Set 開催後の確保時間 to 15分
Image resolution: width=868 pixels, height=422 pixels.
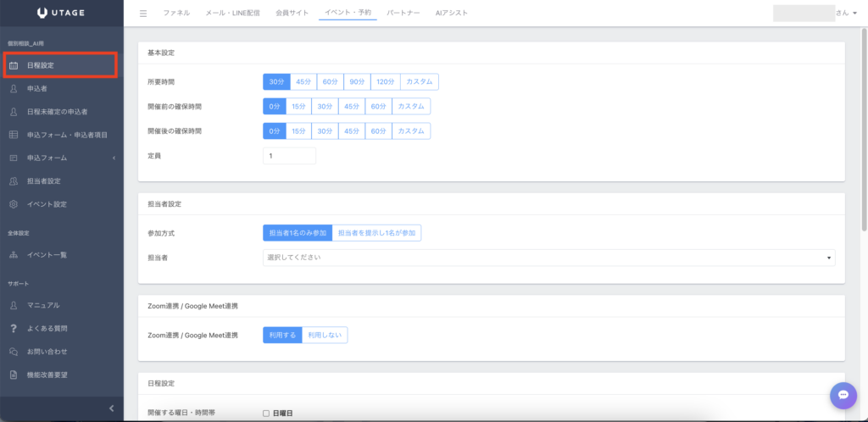click(x=298, y=131)
